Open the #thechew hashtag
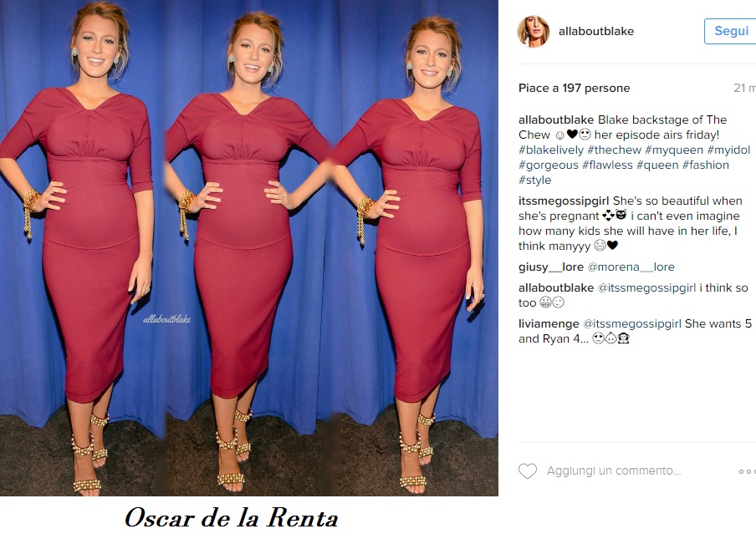Screen dimensions: 756x539 pos(614,150)
